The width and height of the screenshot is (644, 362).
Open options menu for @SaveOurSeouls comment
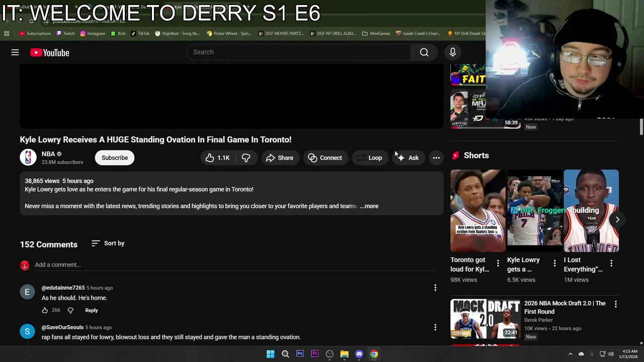435,327
